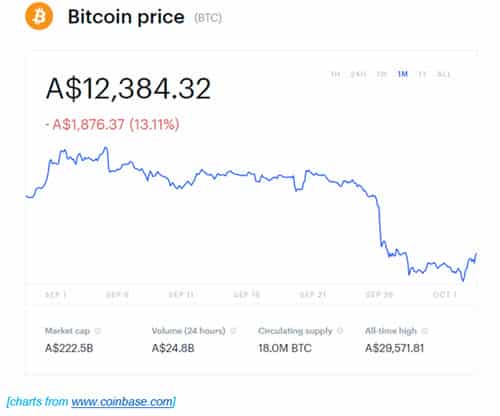This screenshot has width=500, height=416.
Task: Select the ALL time range
Action: 444,74
